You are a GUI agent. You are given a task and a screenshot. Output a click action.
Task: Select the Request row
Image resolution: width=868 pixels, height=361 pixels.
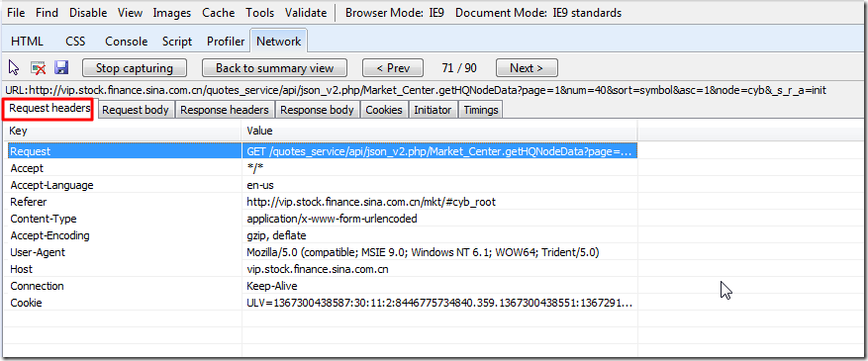tap(323, 151)
